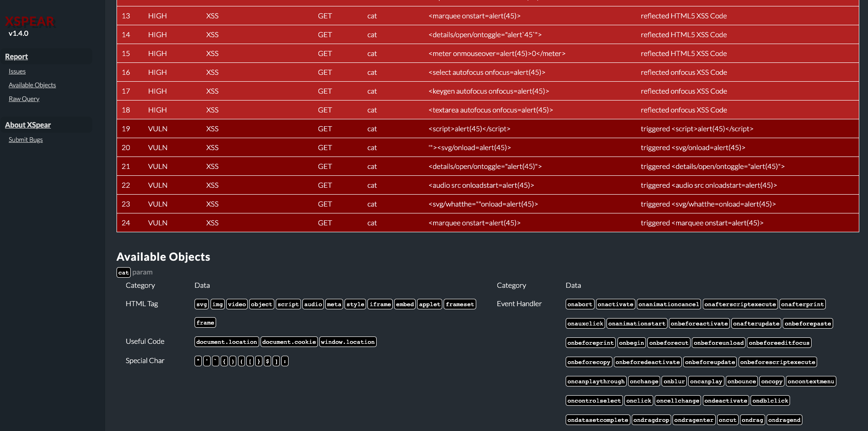Click the 'onactivate' event handler badge
The image size is (868, 431).
616,304
